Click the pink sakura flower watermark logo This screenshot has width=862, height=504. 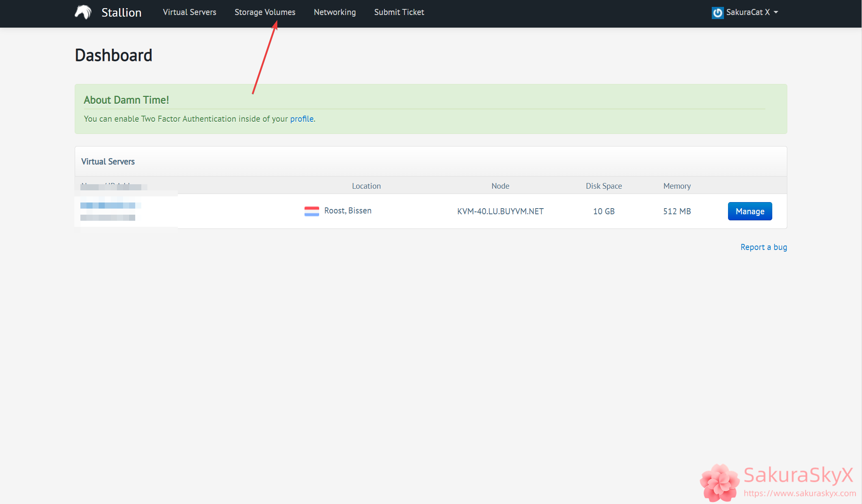pyautogui.click(x=719, y=483)
